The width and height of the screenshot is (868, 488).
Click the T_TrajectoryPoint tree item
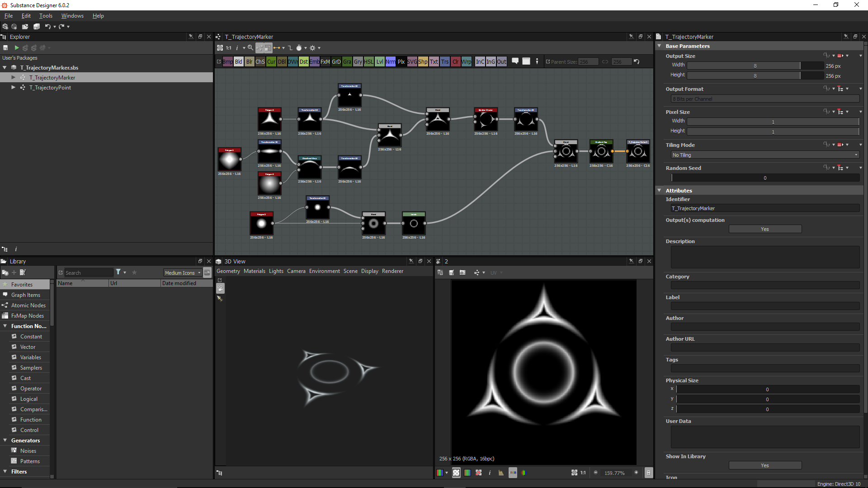click(x=49, y=87)
